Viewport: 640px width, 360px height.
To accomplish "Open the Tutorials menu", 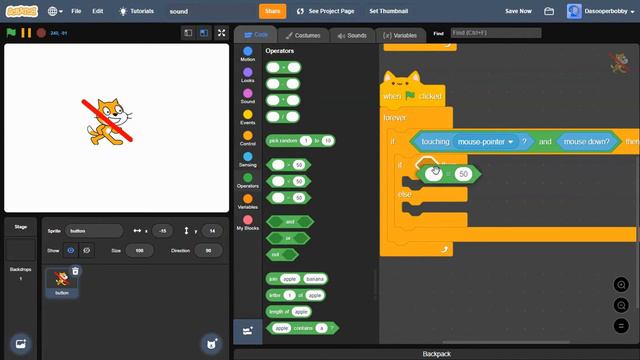I will tap(136, 11).
